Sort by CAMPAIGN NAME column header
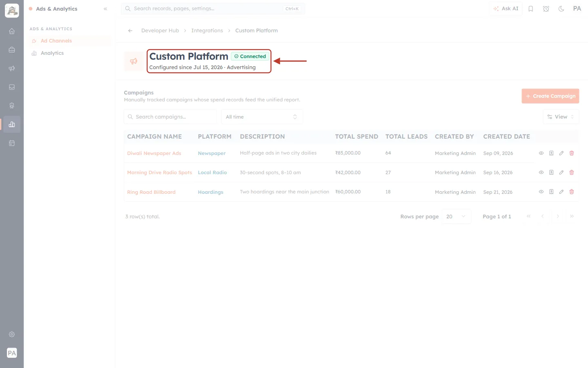Viewport: 588px width, 368px height. (x=154, y=137)
